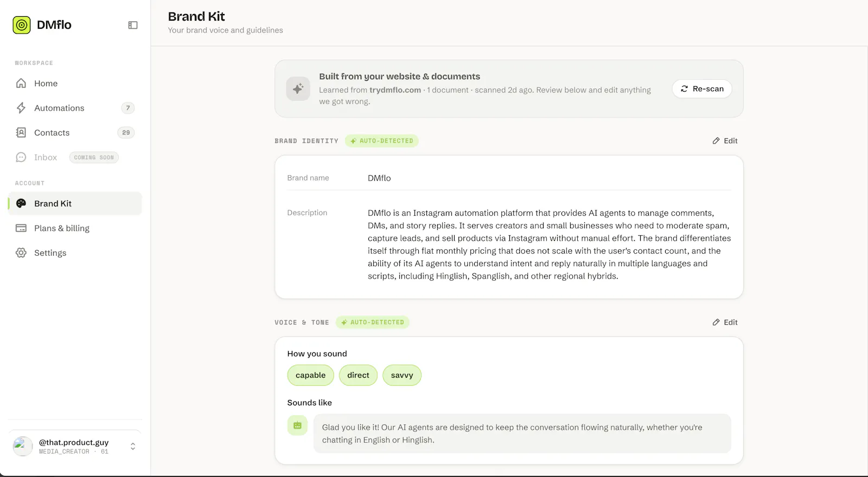Viewport: 868px width, 477px height.
Task: Select the 'capable' tone tag
Action: (310, 375)
